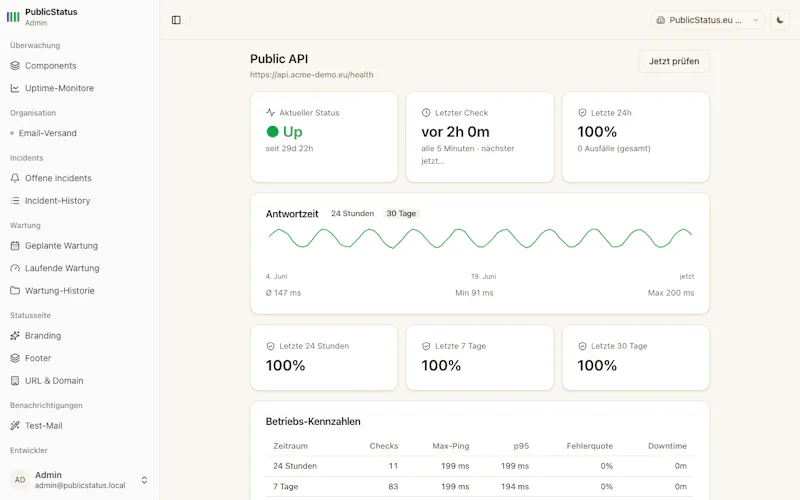Image resolution: width=800 pixels, height=500 pixels.
Task: Click the Aktueller Status pulse icon
Action: point(270,112)
